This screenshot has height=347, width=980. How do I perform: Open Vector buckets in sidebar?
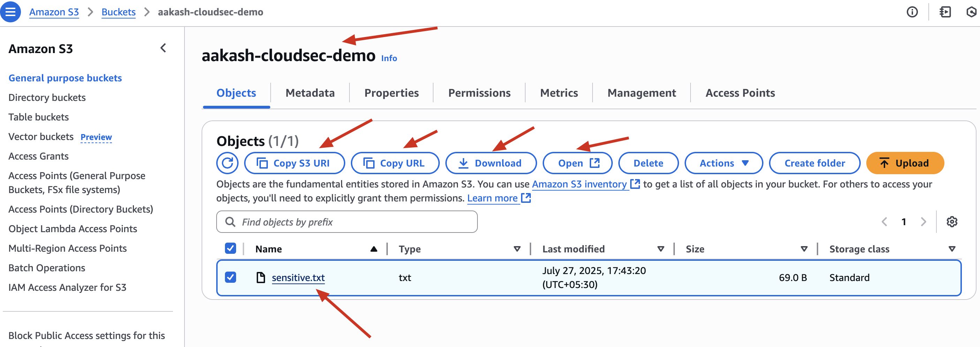(x=41, y=137)
